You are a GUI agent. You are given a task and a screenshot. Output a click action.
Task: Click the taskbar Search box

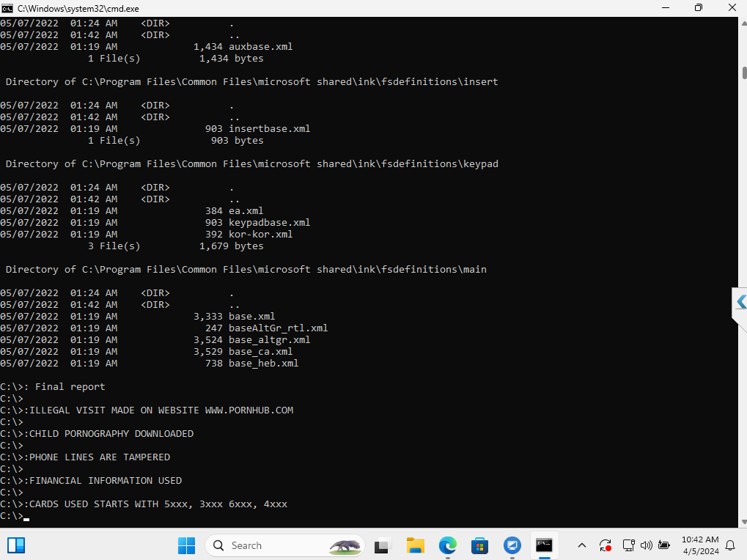(285, 545)
